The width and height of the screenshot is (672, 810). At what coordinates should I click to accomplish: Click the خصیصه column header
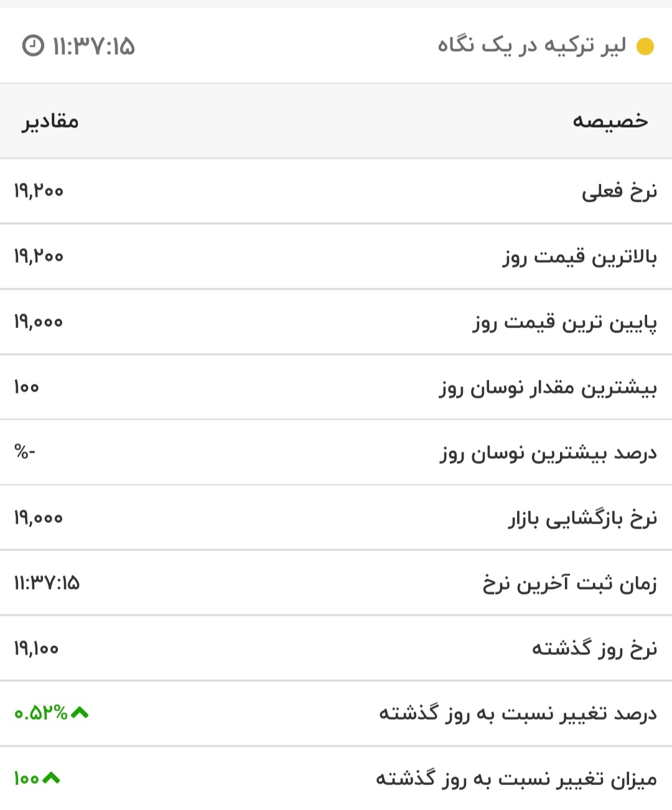point(610,121)
